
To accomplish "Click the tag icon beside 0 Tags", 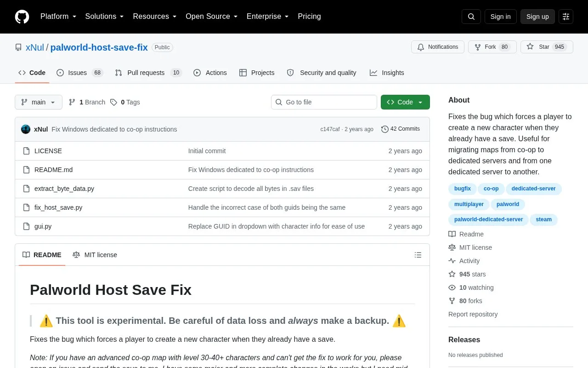I will tap(113, 102).
